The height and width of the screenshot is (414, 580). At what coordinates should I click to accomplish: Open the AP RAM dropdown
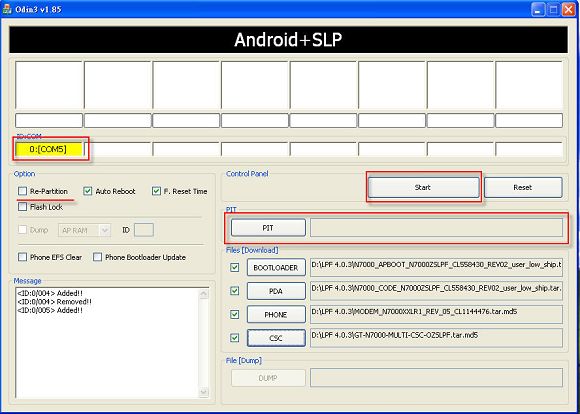point(84,230)
